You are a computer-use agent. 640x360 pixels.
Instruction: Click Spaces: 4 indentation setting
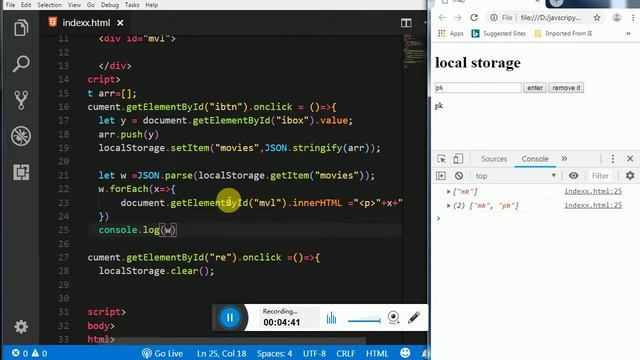coord(274,353)
